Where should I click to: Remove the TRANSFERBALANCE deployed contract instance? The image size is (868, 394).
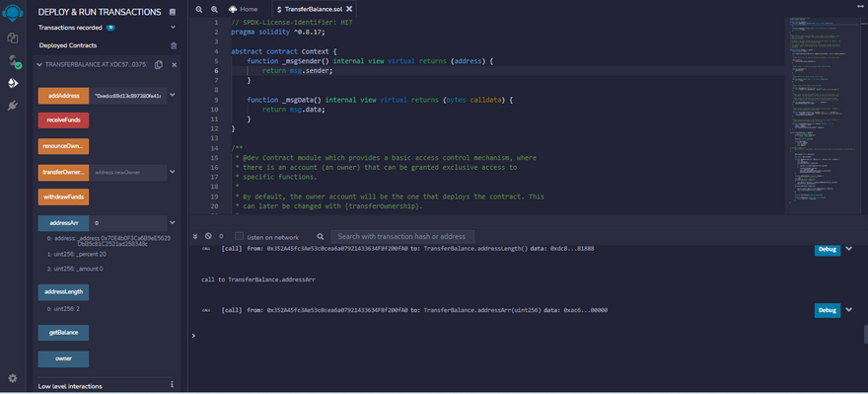(x=174, y=65)
